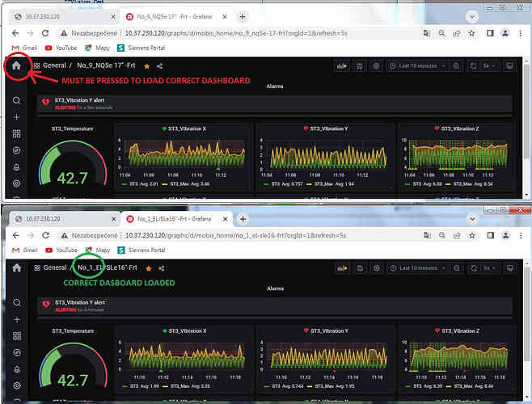532x404 pixels.
Task: Open time range picker in bottom dashboard
Action: (418, 268)
